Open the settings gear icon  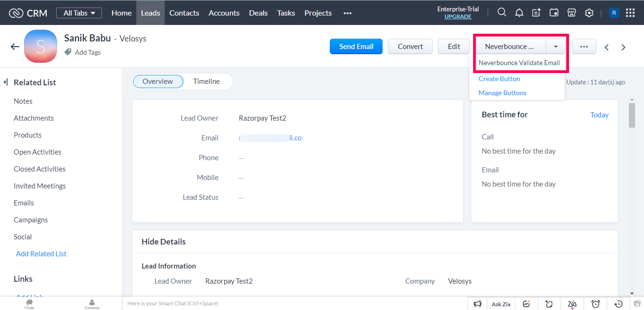pyautogui.click(x=589, y=13)
